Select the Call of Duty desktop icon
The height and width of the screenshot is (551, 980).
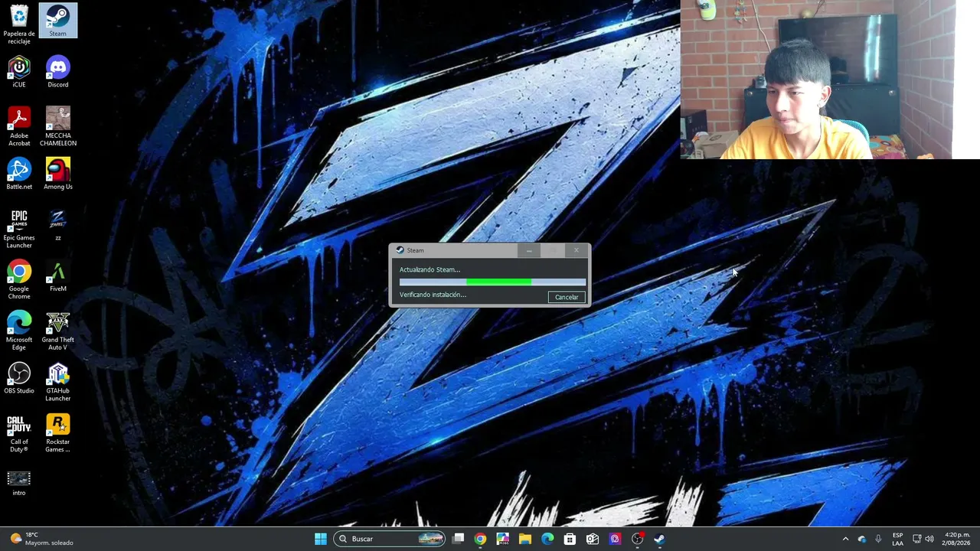[x=19, y=432]
